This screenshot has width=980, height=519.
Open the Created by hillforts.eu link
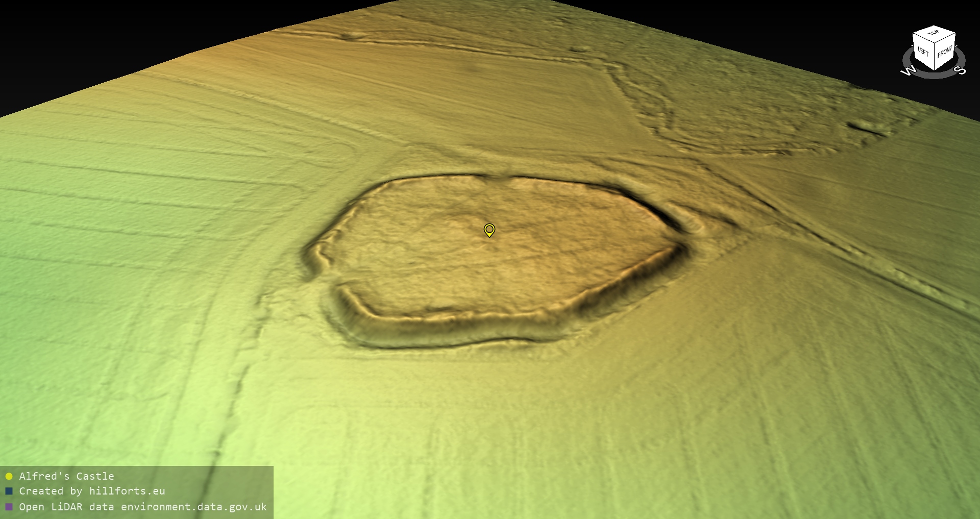[92, 491]
